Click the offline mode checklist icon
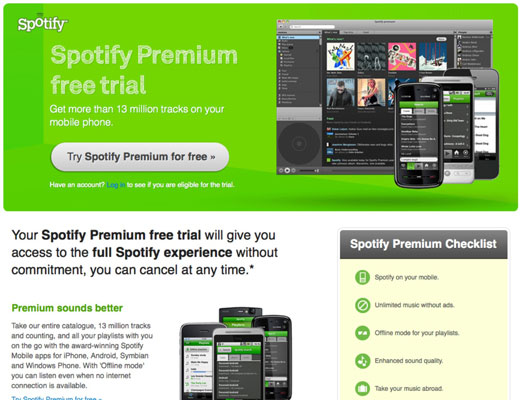 pos(362,333)
